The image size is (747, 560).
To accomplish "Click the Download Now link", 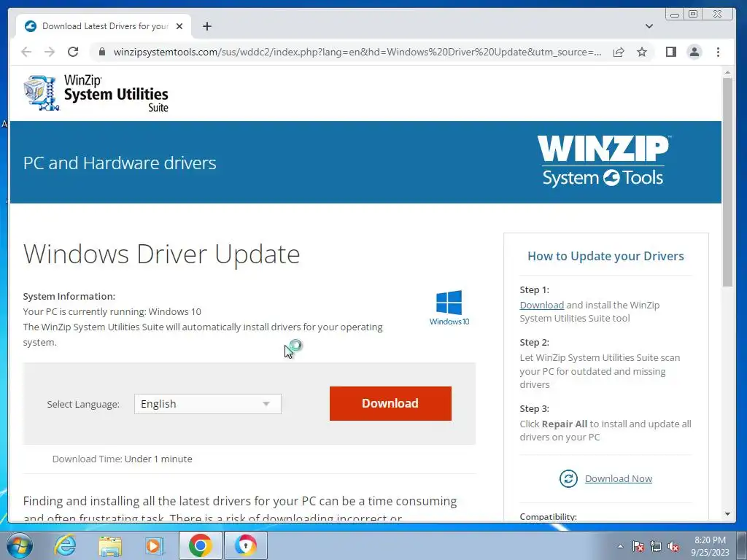I will [619, 478].
